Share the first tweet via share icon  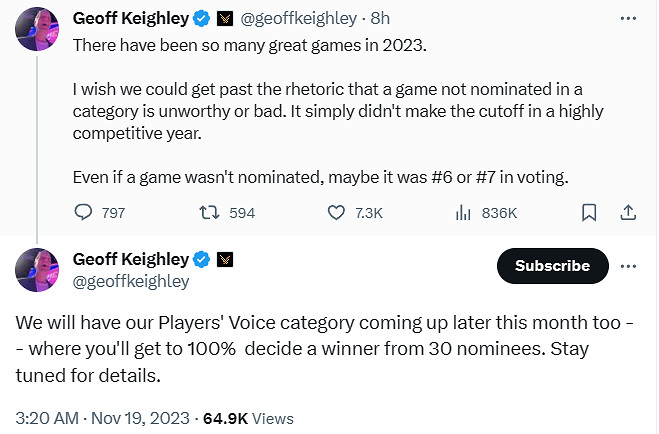click(x=628, y=212)
